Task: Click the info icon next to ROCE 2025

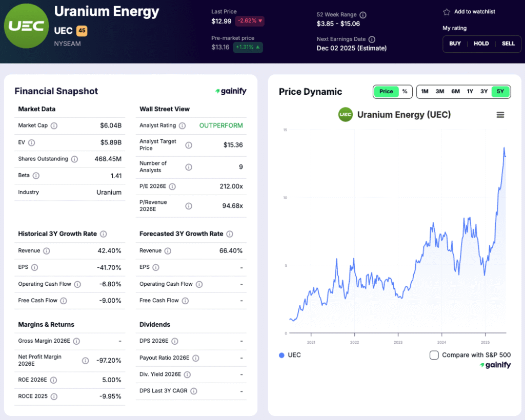Action: 54,396
